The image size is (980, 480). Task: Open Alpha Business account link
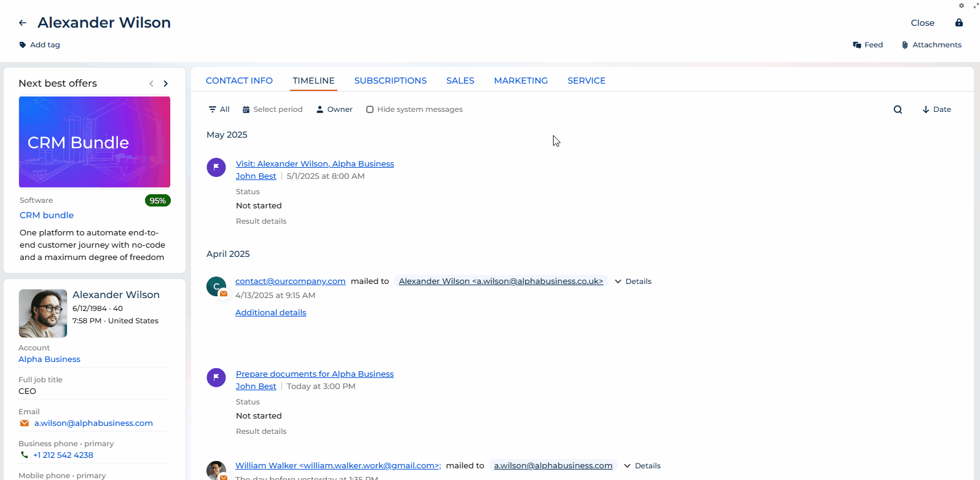pyautogui.click(x=49, y=360)
